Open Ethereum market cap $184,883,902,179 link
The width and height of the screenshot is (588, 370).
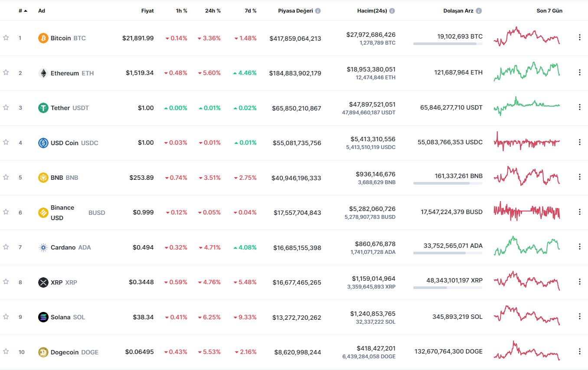(295, 73)
